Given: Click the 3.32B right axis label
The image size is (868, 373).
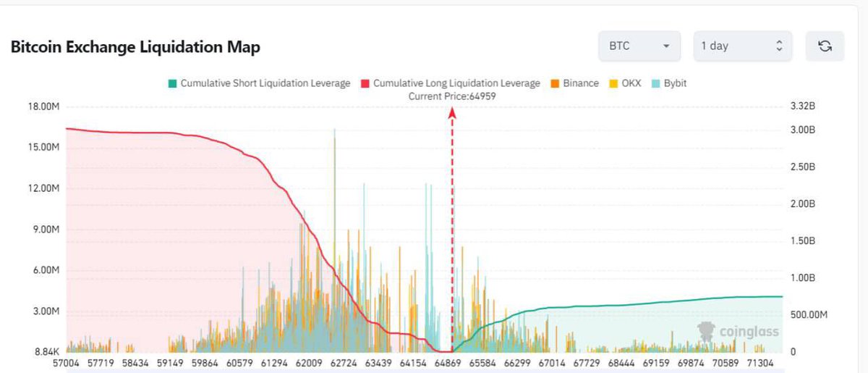Looking at the screenshot, I should [x=803, y=106].
